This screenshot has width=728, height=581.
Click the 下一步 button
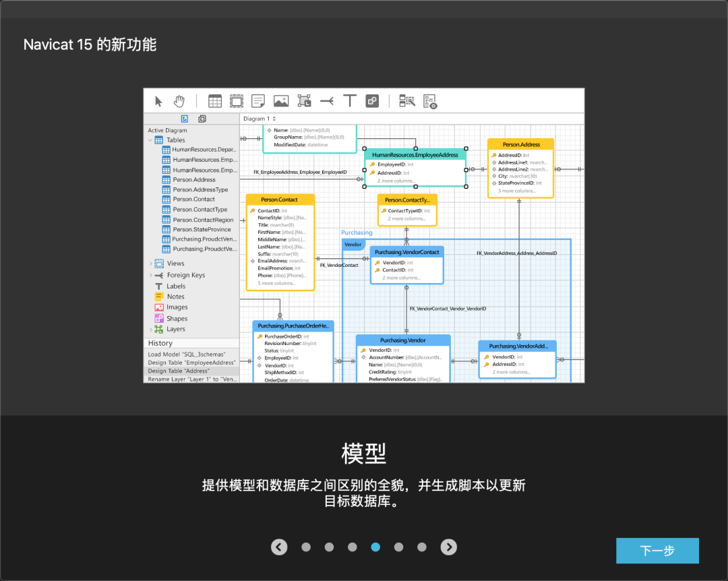657,551
